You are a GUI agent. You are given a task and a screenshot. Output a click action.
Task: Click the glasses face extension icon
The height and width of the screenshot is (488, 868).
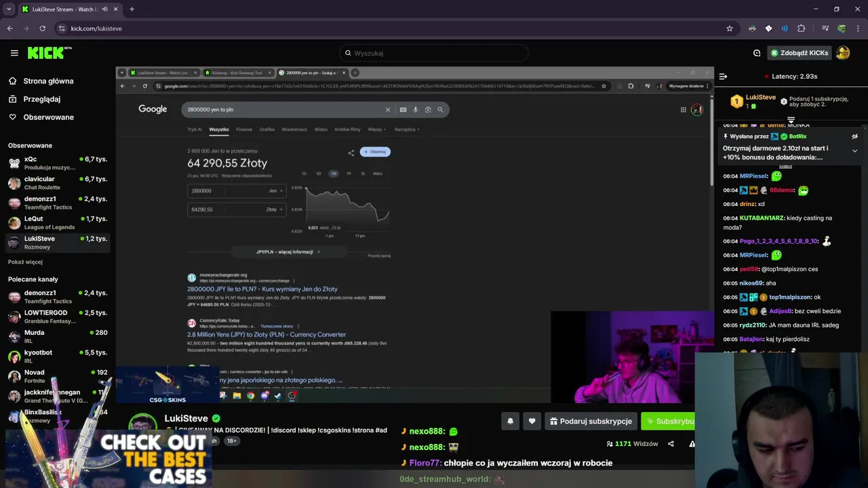(752, 28)
